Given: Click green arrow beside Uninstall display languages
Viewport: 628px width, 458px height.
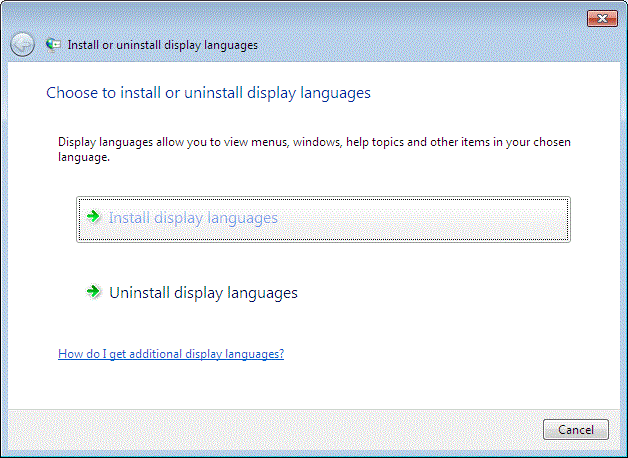Looking at the screenshot, I should 94,291.
